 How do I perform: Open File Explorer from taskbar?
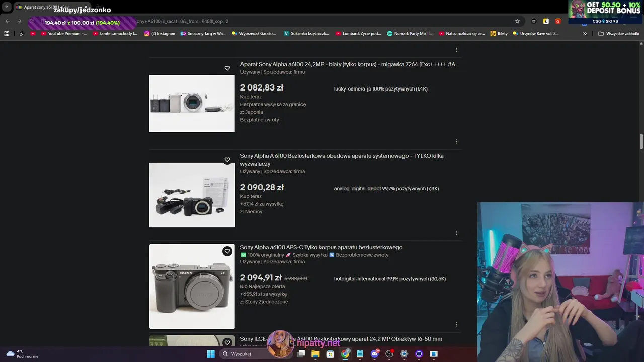click(315, 354)
